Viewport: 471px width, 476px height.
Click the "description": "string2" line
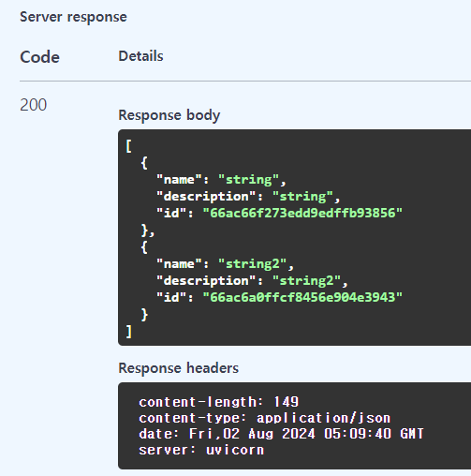pyautogui.click(x=252, y=281)
